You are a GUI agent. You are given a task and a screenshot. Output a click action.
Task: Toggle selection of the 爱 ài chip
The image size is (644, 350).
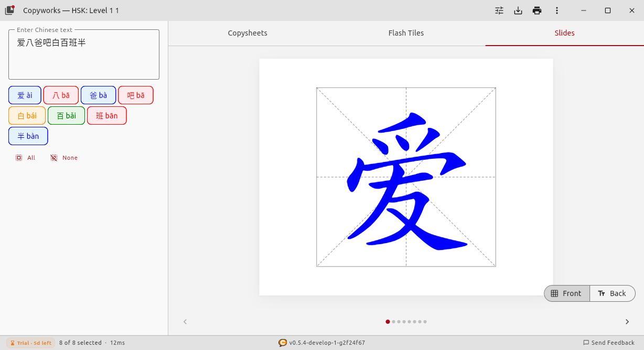(x=25, y=95)
